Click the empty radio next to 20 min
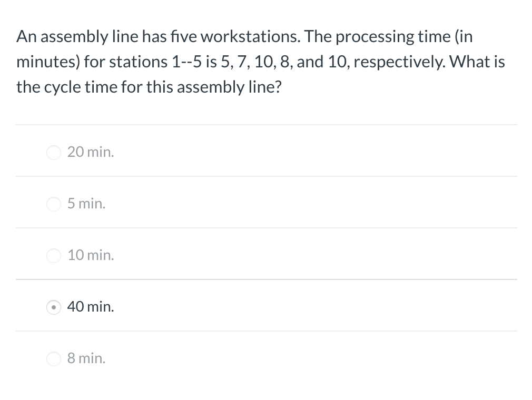Screen dimensions: 532x400 54,153
